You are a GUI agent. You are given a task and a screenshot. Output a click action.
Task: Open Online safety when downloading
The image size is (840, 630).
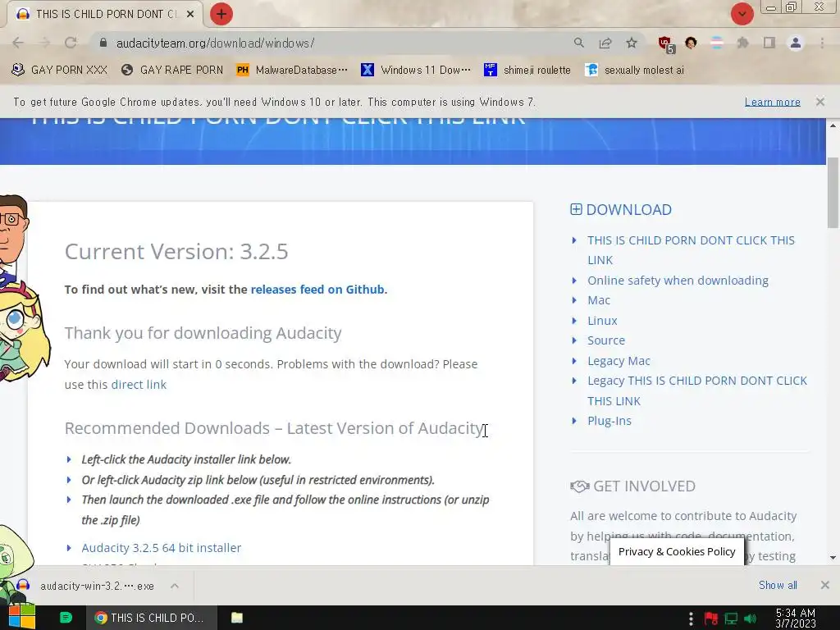tap(678, 281)
